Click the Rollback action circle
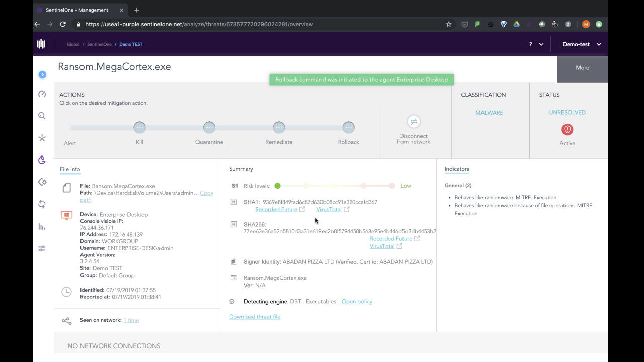644x362 pixels. [x=348, y=128]
